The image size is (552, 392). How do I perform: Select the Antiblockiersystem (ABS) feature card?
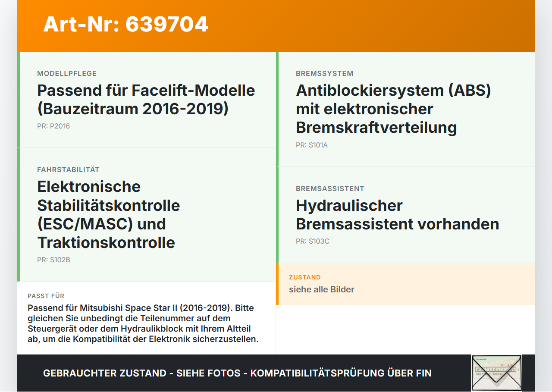click(x=405, y=109)
